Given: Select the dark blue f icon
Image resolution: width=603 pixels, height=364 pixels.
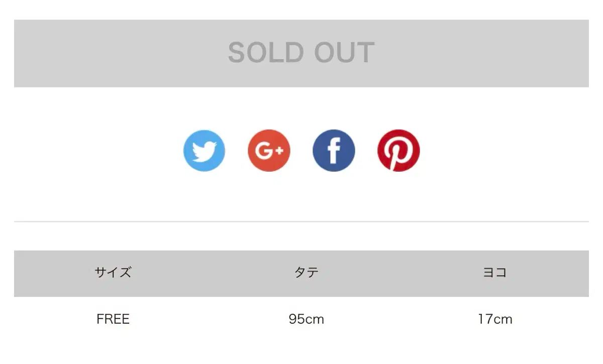Looking at the screenshot, I should click(334, 151).
